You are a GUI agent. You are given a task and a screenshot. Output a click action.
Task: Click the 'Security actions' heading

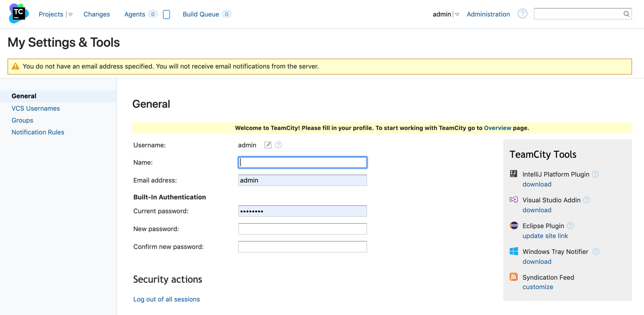click(x=167, y=279)
